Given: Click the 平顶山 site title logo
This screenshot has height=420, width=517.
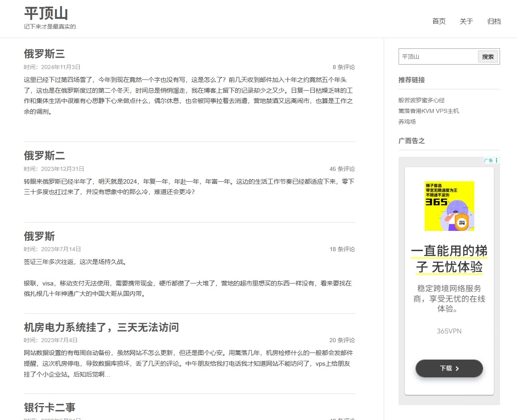Looking at the screenshot, I should point(46,13).
